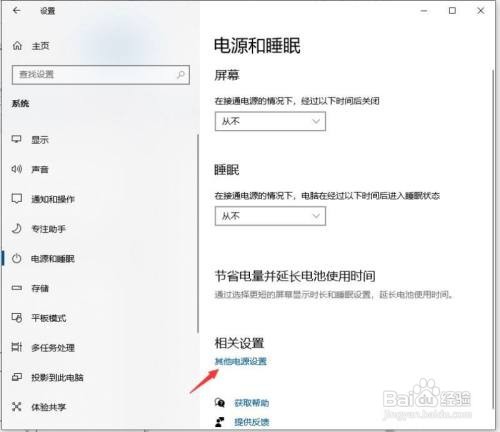Click the right pane vertical scrollbar
The image size is (500, 432).
click(493, 238)
